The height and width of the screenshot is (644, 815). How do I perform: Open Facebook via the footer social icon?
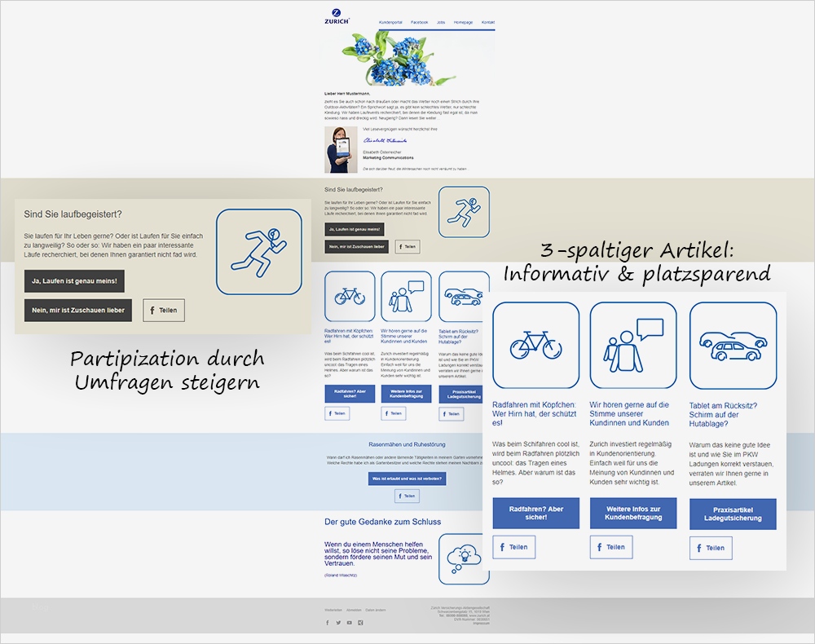click(x=328, y=622)
